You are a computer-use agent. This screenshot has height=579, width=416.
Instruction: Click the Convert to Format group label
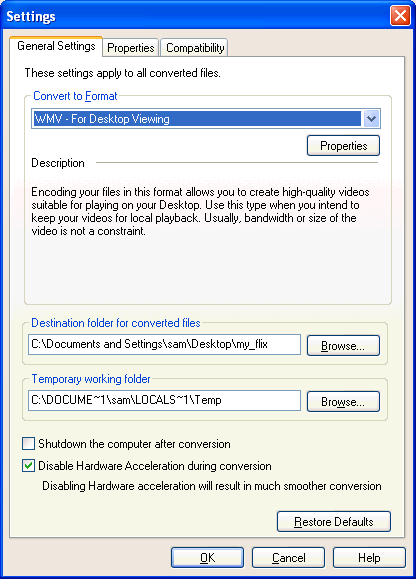[x=75, y=96]
